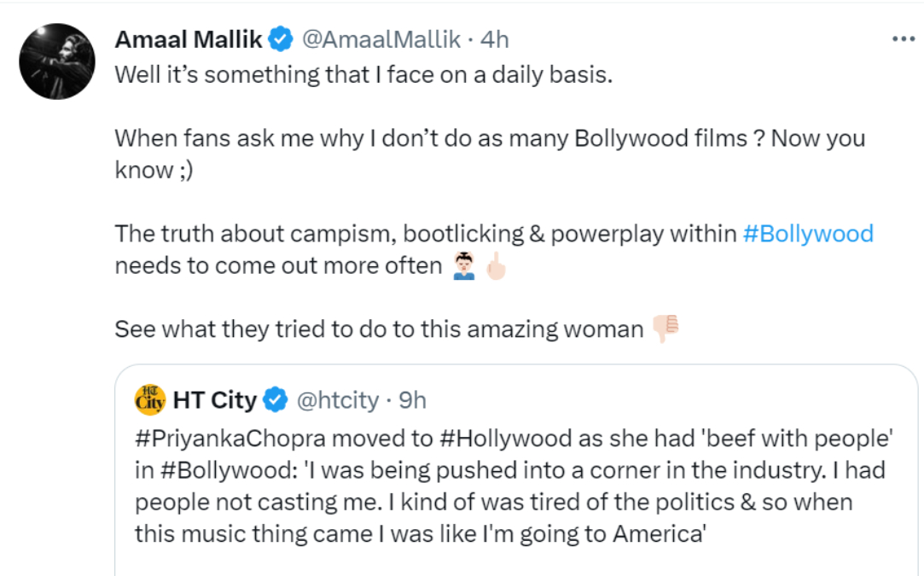Click the verified badge next to HT City
Screen dimensions: 924x576
pyautogui.click(x=276, y=399)
